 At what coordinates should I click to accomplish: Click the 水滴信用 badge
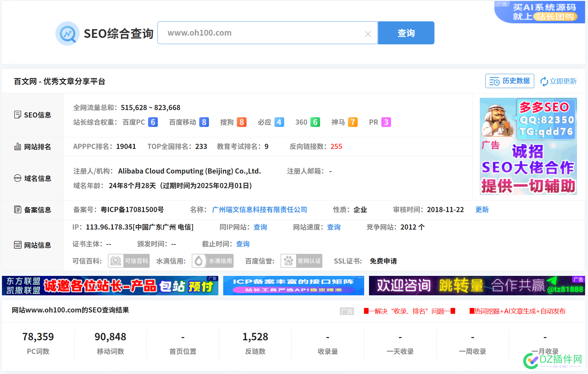tap(213, 261)
